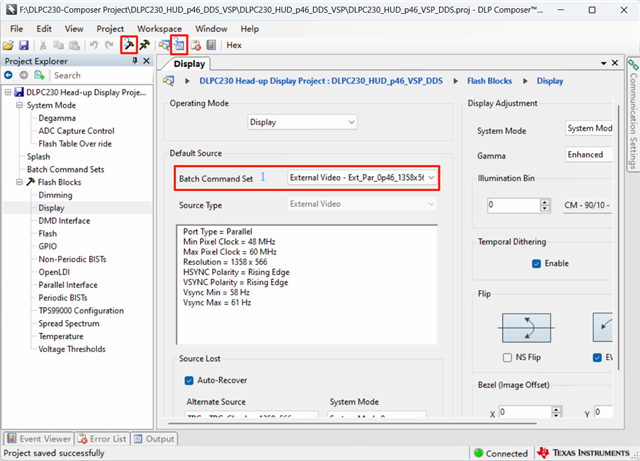Viewport: 640px width, 461px height.
Task: Click the clipboard with red X icon
Action: coord(196,45)
